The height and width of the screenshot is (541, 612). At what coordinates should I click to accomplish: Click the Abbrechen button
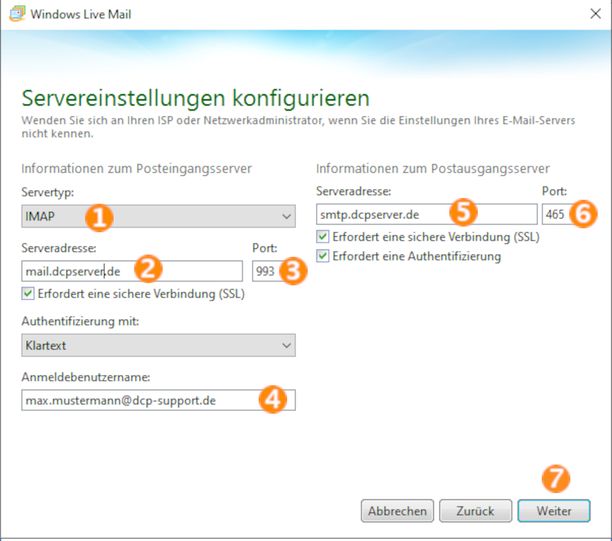coord(397,511)
